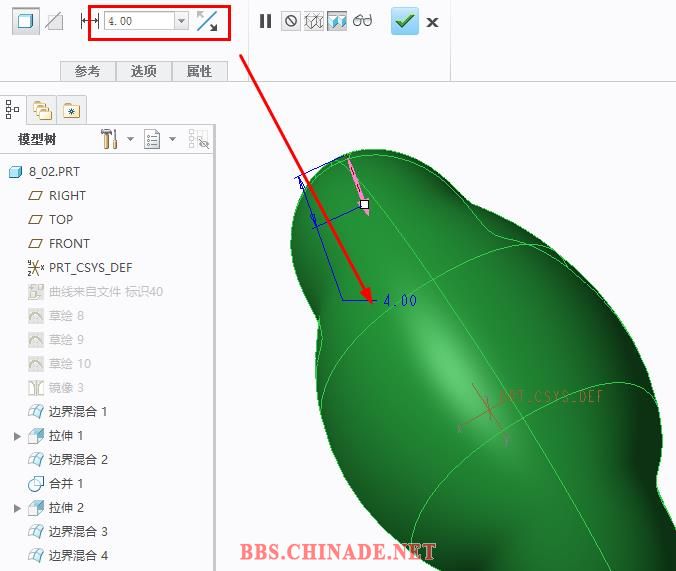
Task: Open the 选项 tab
Action: coord(144,71)
